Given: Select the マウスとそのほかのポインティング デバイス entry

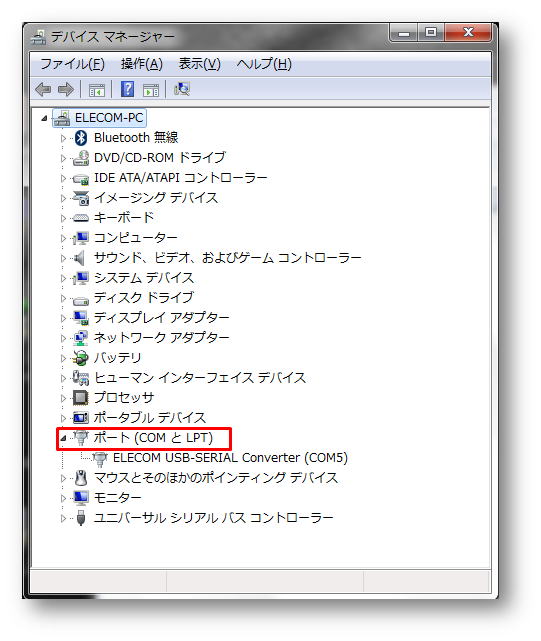Looking at the screenshot, I should coord(216,477).
